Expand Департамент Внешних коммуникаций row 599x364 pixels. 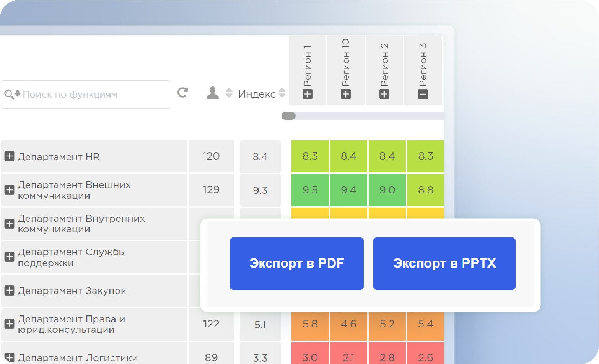pos(10,190)
